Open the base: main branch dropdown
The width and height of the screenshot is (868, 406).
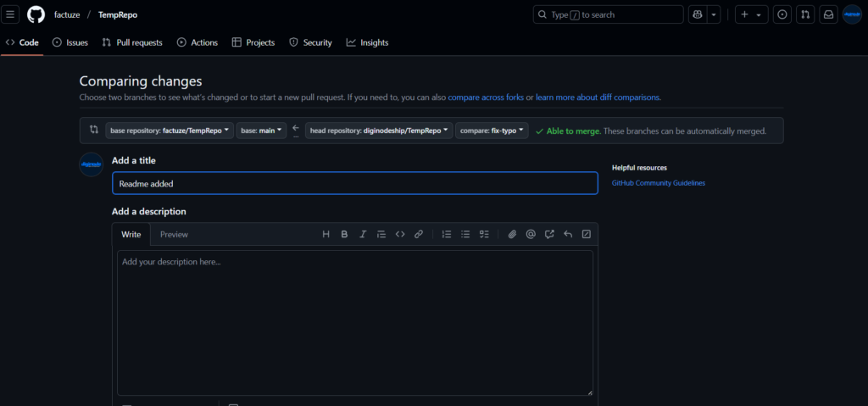point(260,131)
